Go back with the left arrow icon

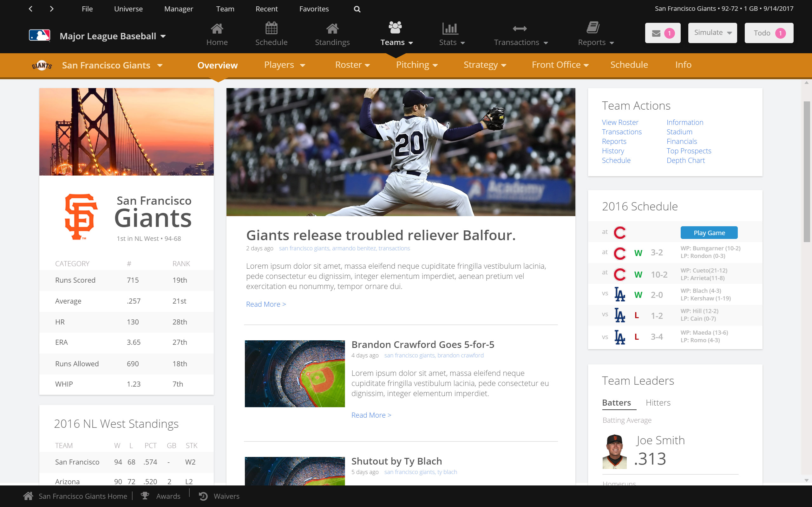30,9
